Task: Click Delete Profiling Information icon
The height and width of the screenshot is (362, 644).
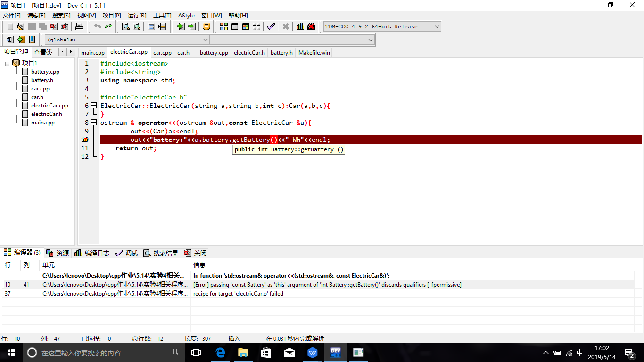Action: [x=311, y=26]
